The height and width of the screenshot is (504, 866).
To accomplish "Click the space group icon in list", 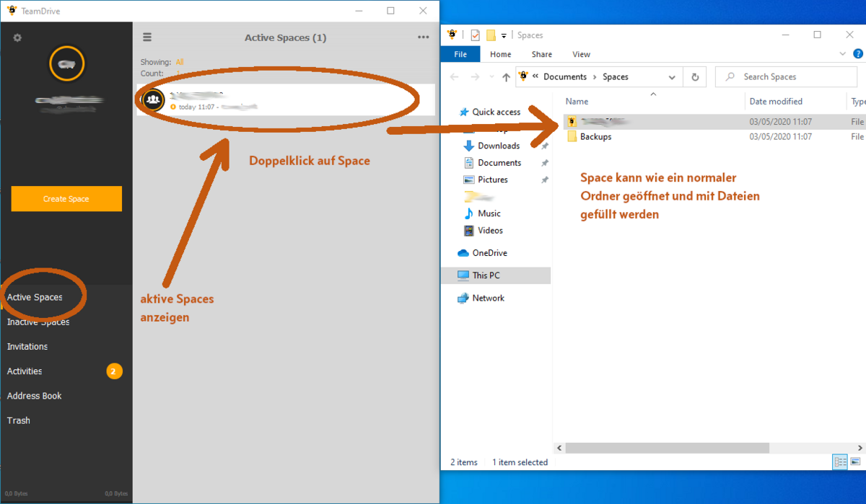I will (x=152, y=100).
